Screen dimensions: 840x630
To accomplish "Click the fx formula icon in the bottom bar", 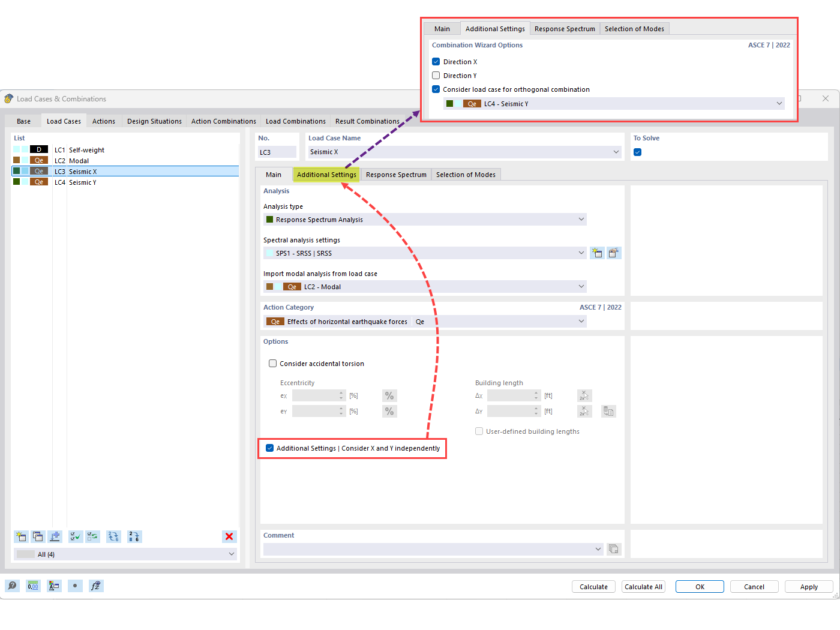I will click(x=96, y=586).
